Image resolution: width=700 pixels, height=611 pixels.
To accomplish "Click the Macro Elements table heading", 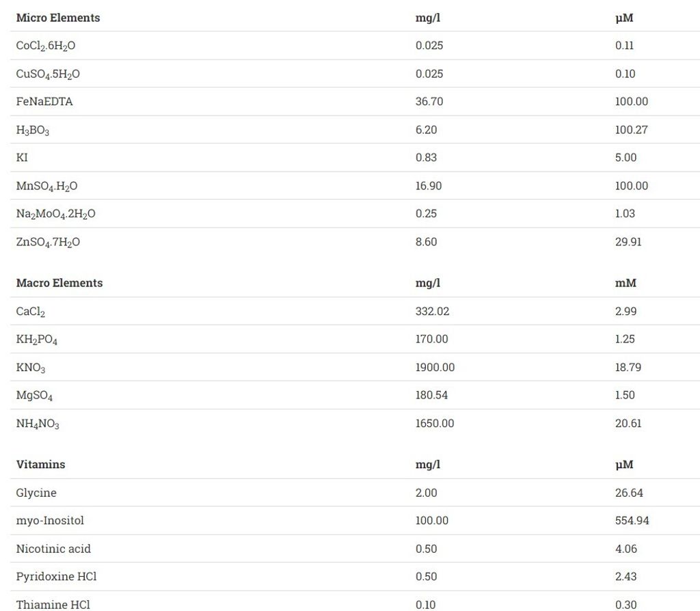I will [x=59, y=283].
